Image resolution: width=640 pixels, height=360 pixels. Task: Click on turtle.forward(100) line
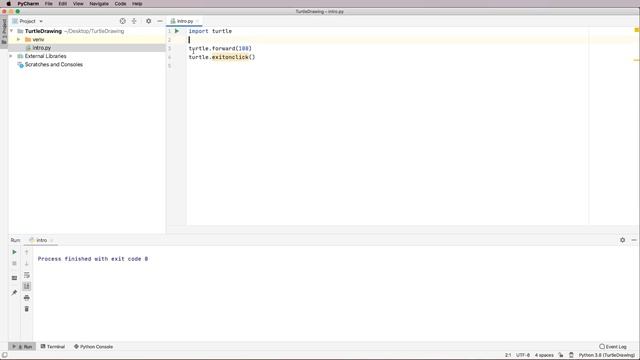click(x=220, y=48)
